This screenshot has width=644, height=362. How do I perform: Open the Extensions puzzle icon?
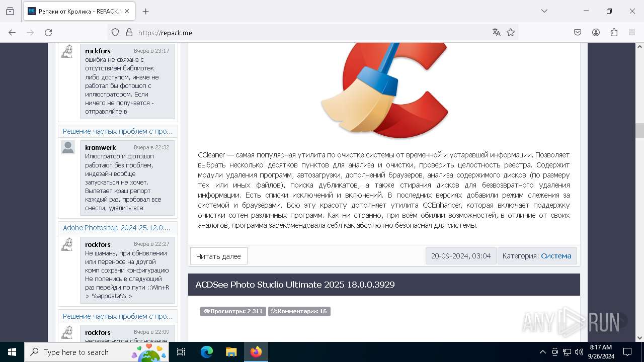(614, 32)
